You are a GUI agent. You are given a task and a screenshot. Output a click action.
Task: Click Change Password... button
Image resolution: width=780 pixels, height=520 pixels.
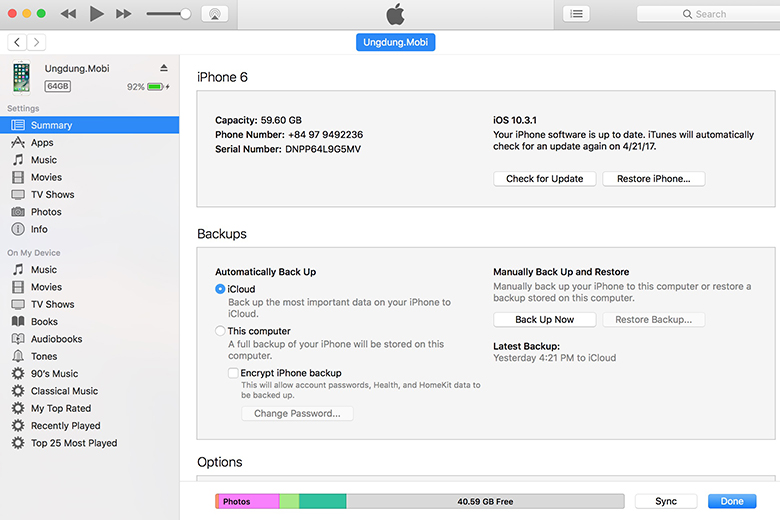pos(297,414)
